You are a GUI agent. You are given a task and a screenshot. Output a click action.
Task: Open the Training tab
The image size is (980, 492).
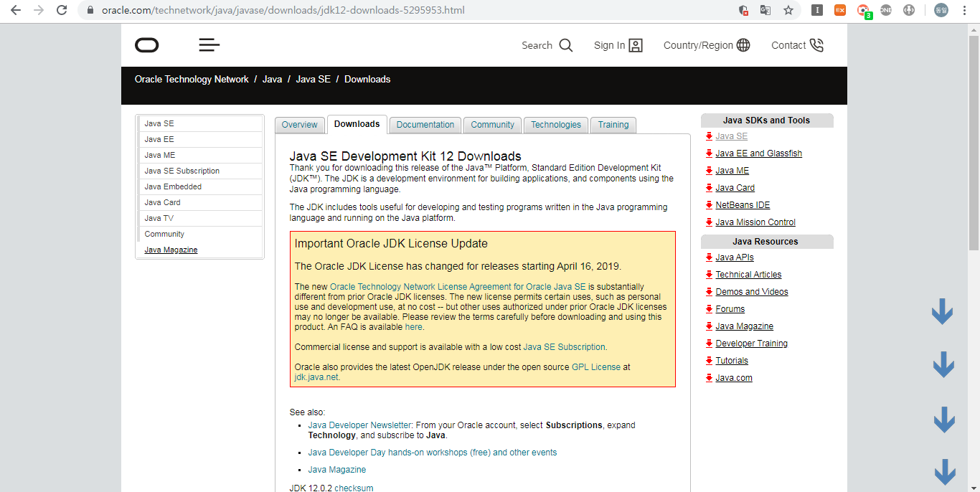pos(613,125)
